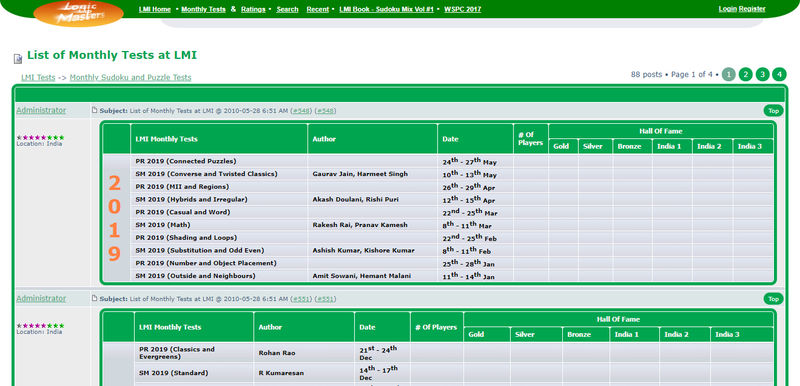The width and height of the screenshot is (800, 386).
Task: Open the Monthly Tests menu link
Action: (203, 9)
